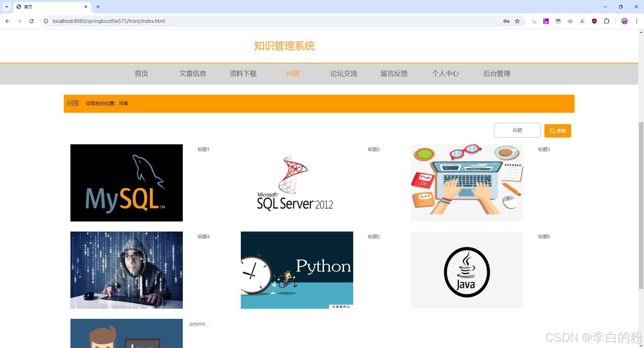Open the SQL Server 2012 thumbnail
The width and height of the screenshot is (644, 348).
(297, 183)
